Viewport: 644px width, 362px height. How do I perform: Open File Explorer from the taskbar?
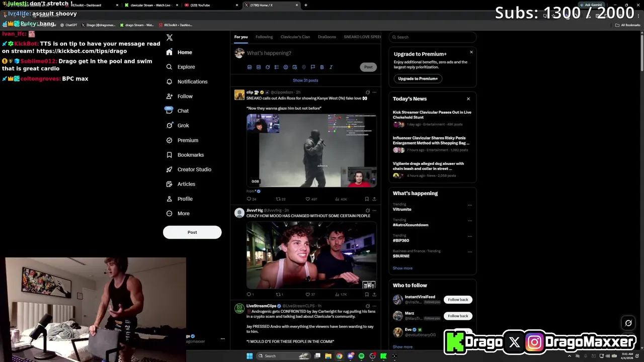pos(328,356)
